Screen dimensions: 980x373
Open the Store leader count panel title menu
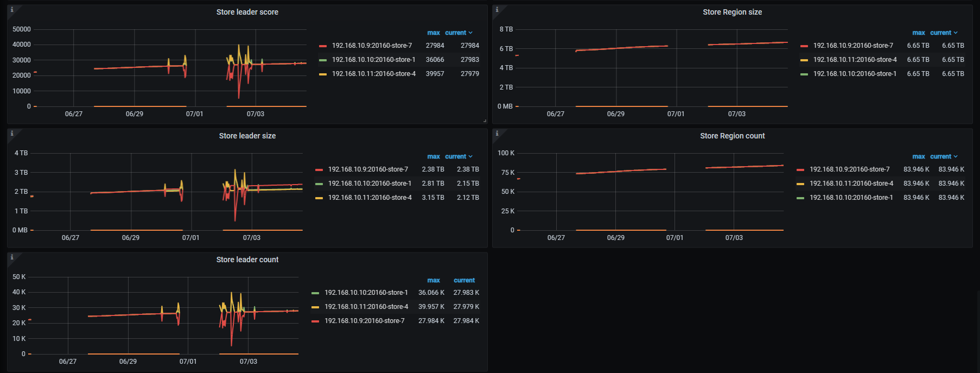pyautogui.click(x=247, y=260)
